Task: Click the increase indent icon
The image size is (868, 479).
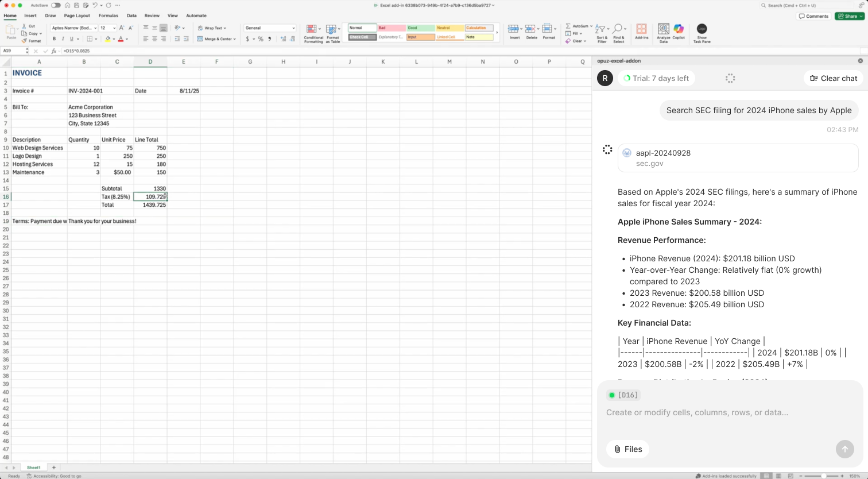Action: pyautogui.click(x=186, y=39)
